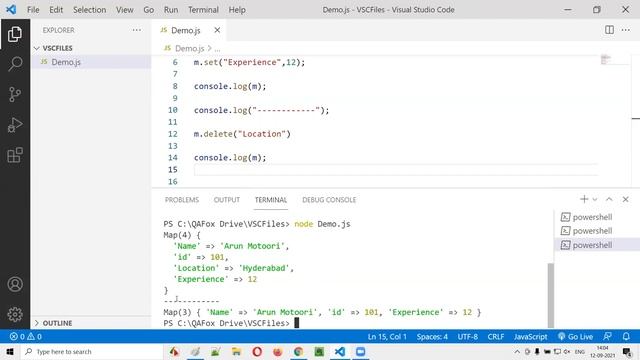The height and width of the screenshot is (360, 640).
Task: Open the Explorer view in activity bar
Action: pos(15,34)
